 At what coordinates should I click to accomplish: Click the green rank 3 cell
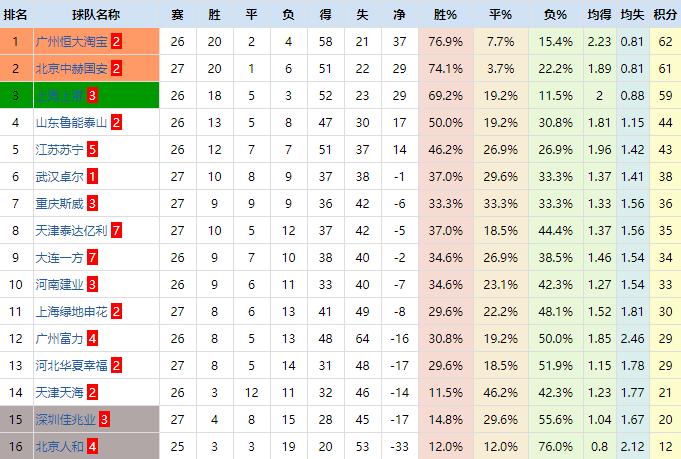(16, 95)
